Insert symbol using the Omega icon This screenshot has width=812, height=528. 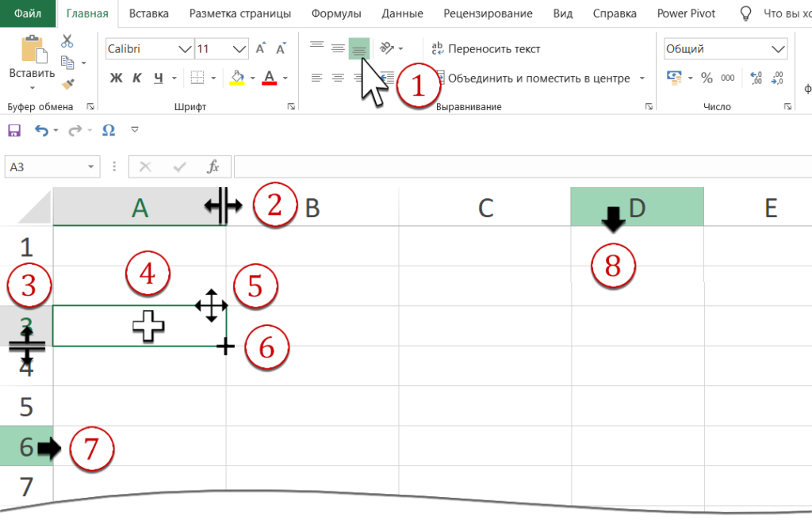coord(109,129)
